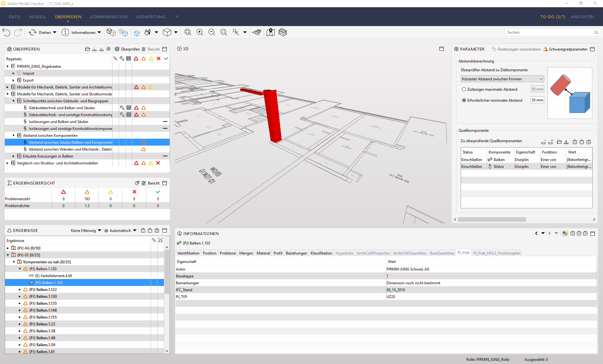
Task: Click the layers stack icon
Action: click(283, 32)
